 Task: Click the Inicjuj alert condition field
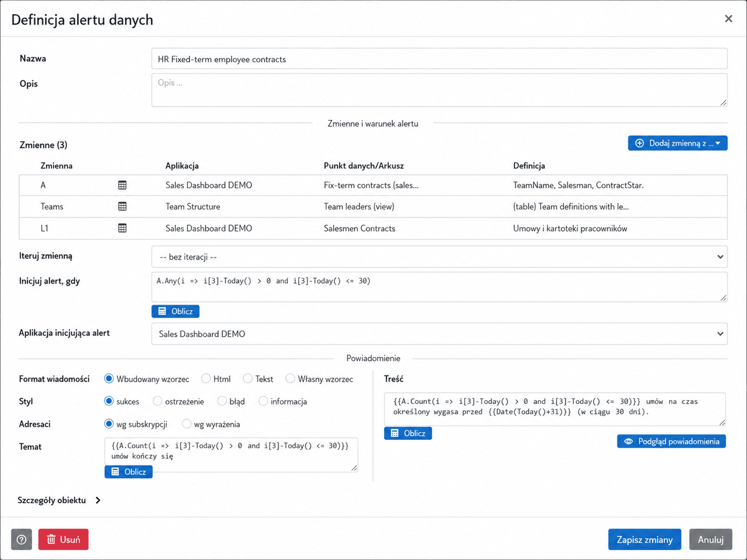440,287
